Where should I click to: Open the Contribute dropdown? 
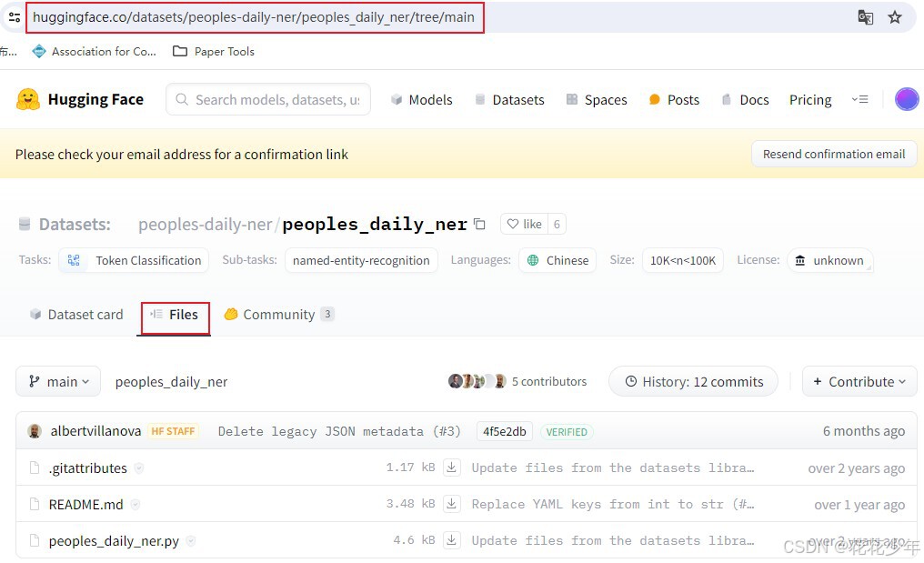(x=859, y=382)
